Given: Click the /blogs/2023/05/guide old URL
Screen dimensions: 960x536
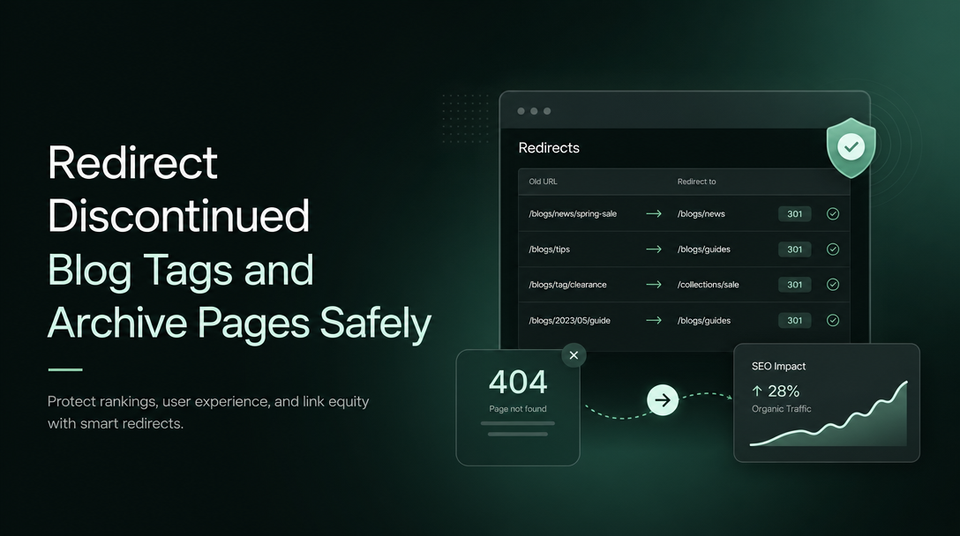Looking at the screenshot, I should 569,320.
